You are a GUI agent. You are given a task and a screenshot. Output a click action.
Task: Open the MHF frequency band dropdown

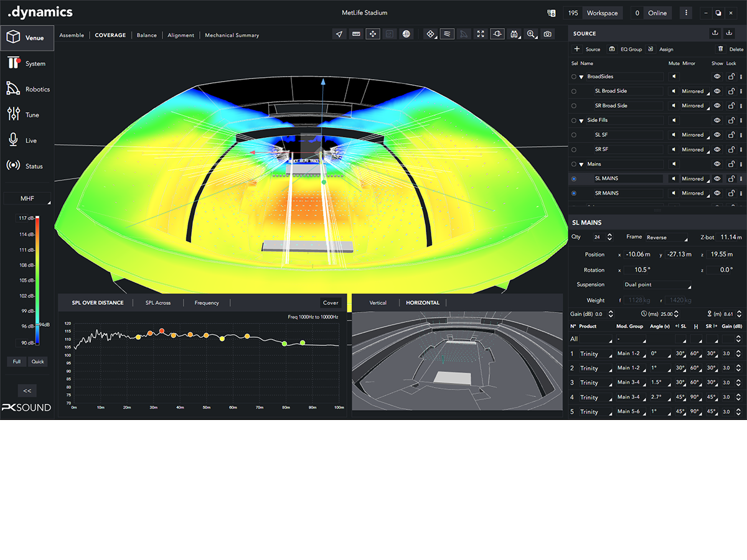[x=27, y=199]
